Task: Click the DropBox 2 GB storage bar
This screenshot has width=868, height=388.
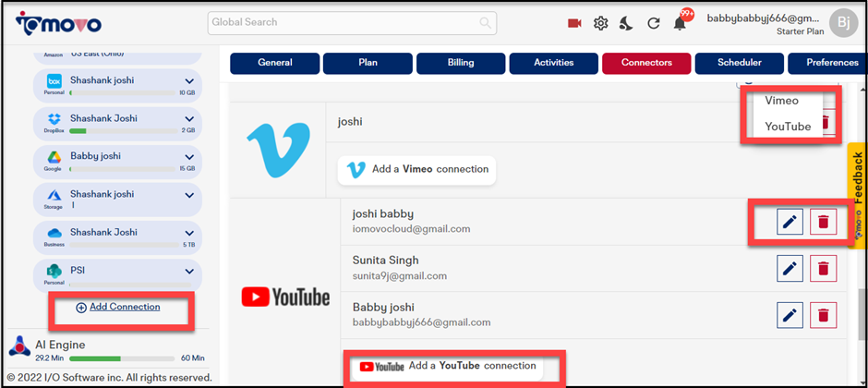Action: tap(123, 131)
